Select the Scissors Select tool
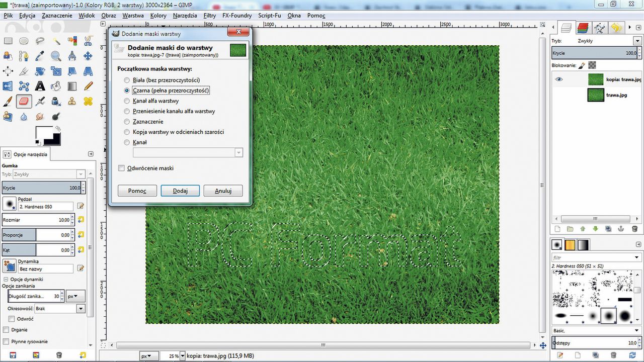 (88, 41)
